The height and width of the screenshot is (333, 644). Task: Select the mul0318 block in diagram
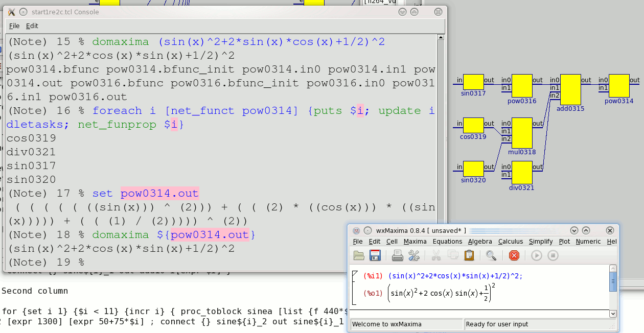522,133
